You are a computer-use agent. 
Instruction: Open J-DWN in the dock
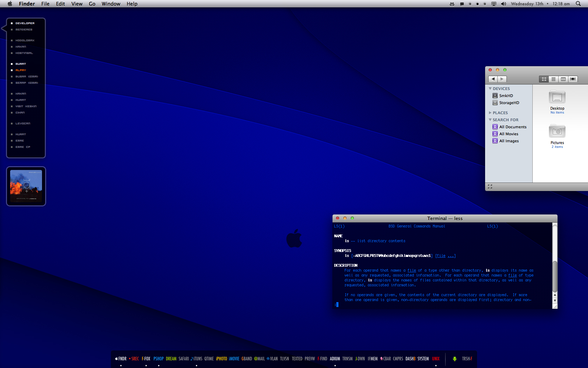tap(360, 359)
